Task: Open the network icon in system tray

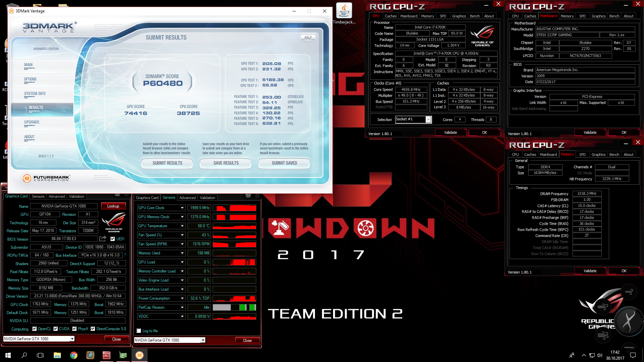Action: (x=592, y=355)
